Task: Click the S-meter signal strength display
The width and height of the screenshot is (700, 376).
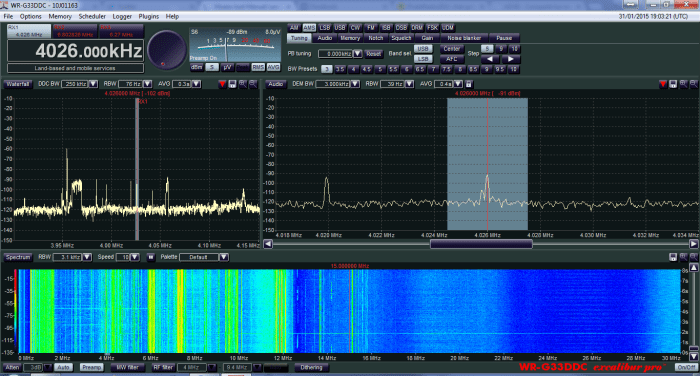Action: tap(235, 45)
